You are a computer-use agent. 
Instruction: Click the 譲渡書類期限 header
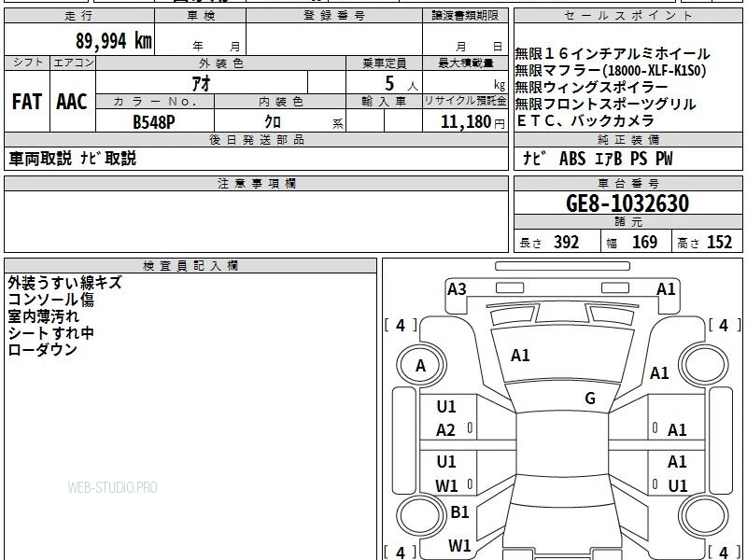[465, 16]
